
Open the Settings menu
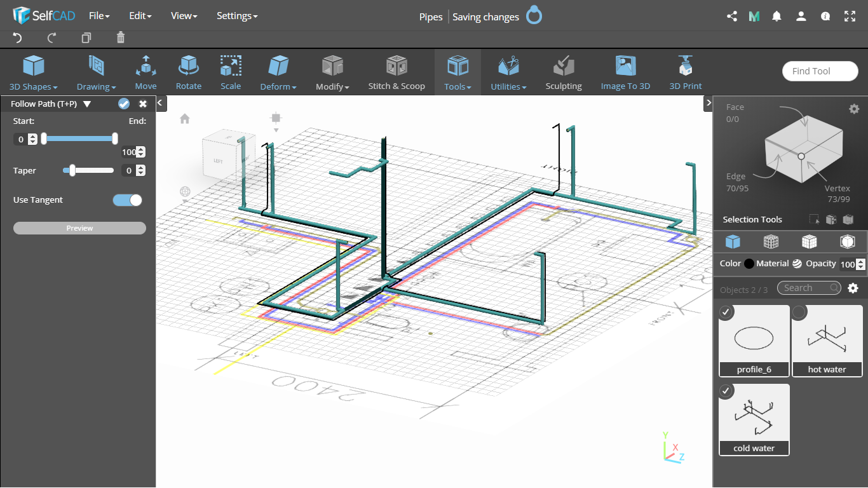(237, 16)
